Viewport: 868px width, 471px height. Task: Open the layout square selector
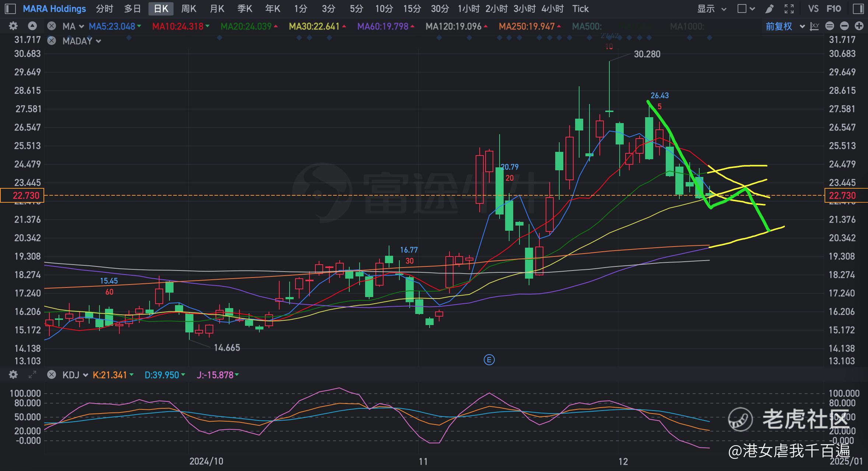coord(742,8)
